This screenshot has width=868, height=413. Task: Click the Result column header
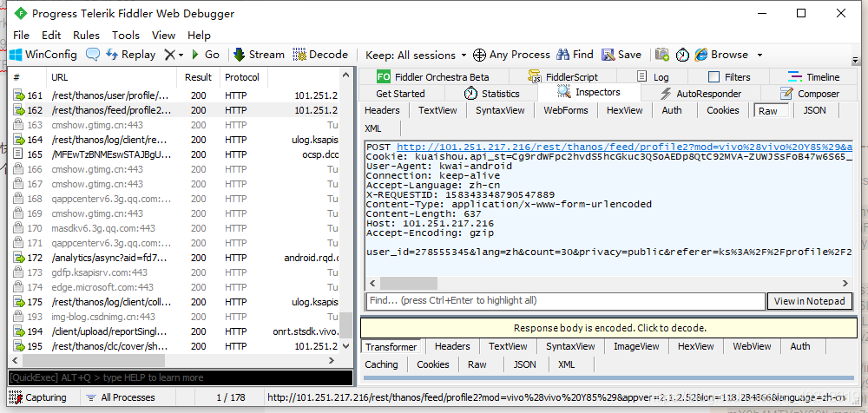pyautogui.click(x=198, y=77)
